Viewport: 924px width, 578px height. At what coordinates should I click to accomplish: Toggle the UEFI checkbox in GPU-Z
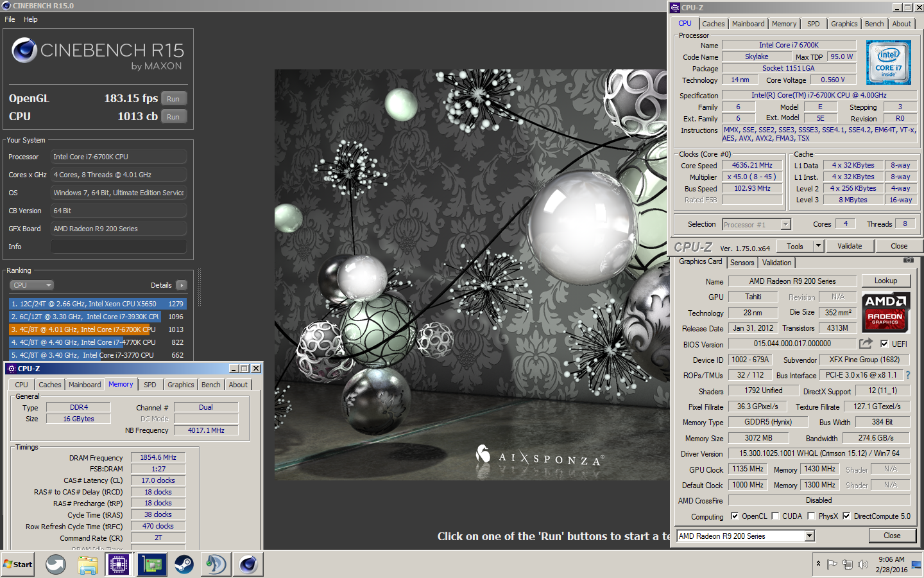(x=884, y=344)
